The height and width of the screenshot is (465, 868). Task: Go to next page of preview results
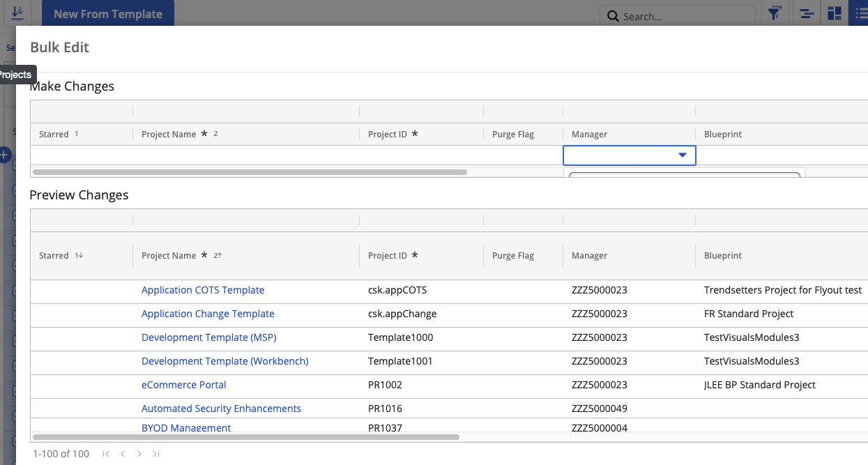click(139, 454)
